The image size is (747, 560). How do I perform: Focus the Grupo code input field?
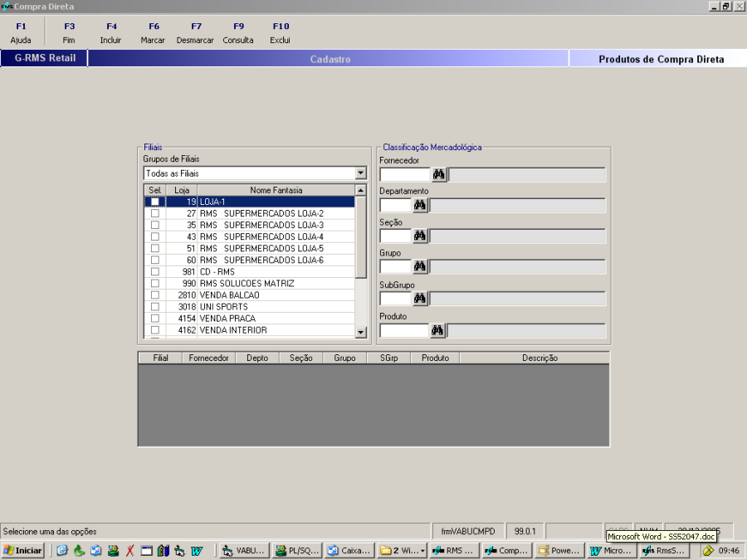395,266
